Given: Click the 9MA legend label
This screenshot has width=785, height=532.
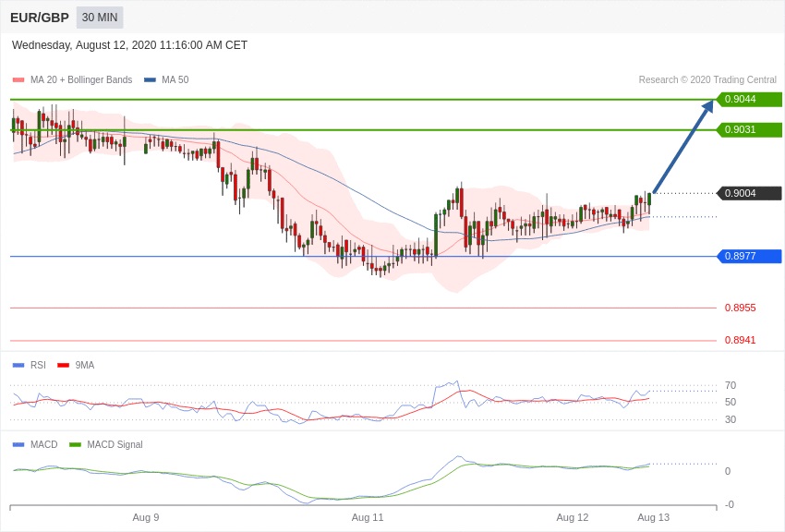Looking at the screenshot, I should click(x=85, y=366).
